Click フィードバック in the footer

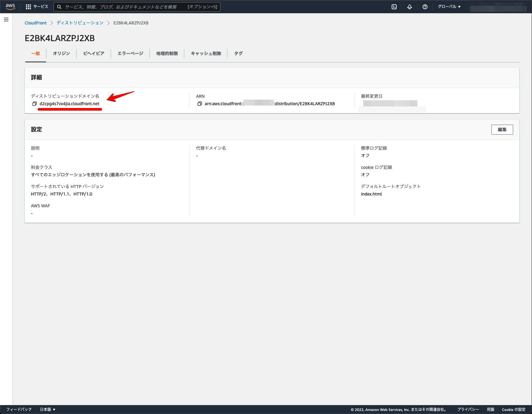coord(19,409)
